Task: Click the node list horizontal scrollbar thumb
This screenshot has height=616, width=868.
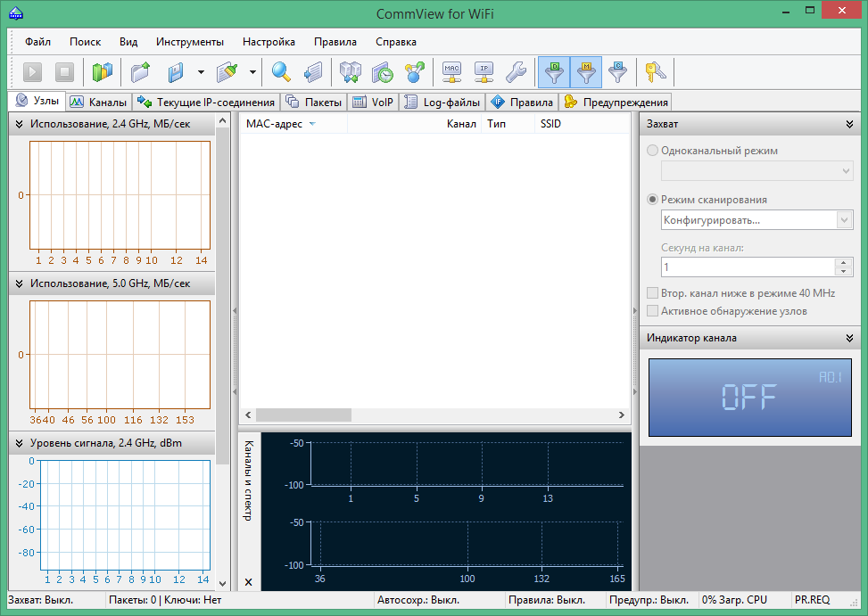Action: tap(303, 415)
